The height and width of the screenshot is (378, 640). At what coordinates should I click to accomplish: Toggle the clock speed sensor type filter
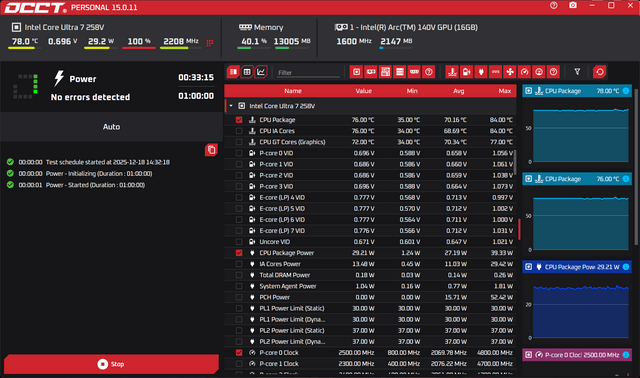click(524, 72)
